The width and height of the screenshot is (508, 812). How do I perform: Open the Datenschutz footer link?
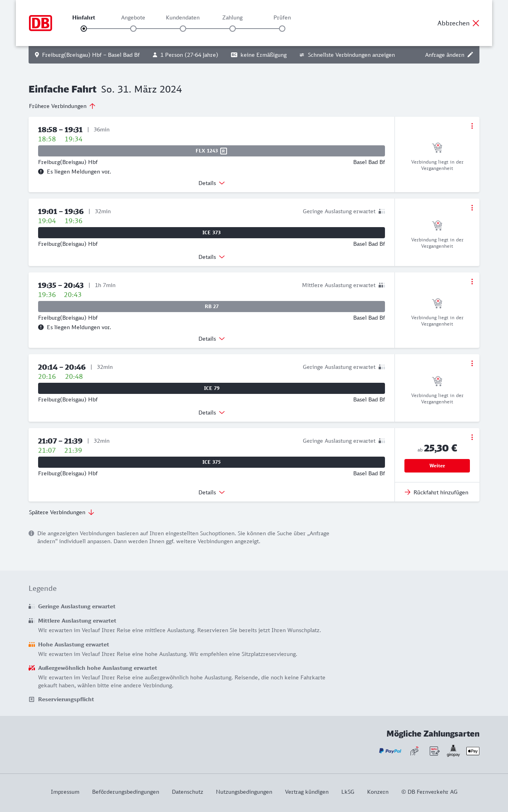click(x=187, y=792)
